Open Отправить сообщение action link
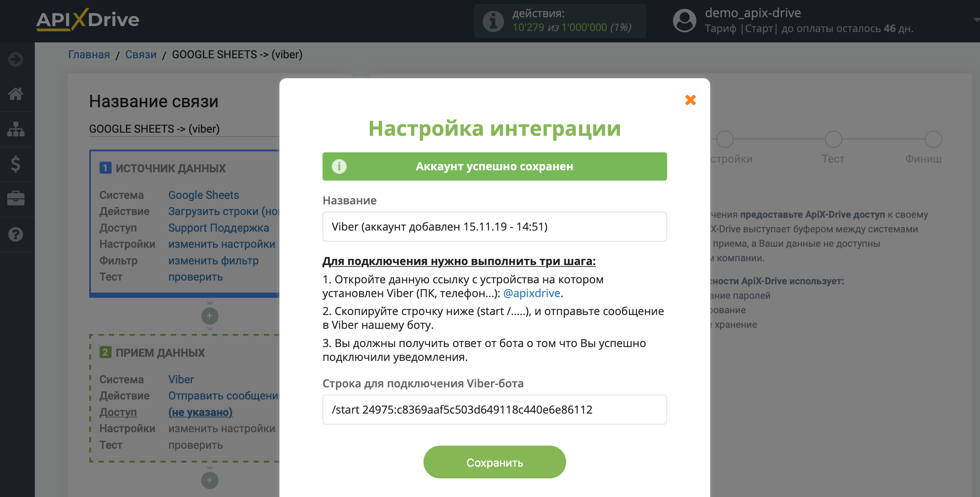Viewport: 980px width, 497px height. (224, 396)
